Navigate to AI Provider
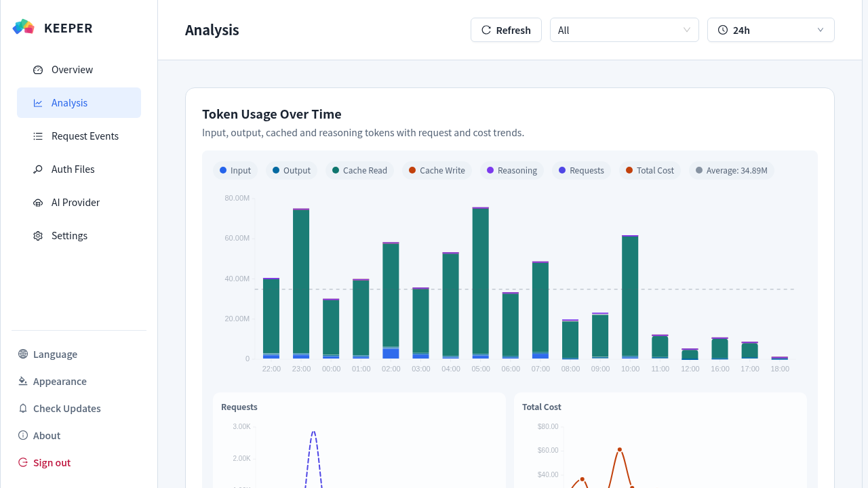The height and width of the screenshot is (488, 868). pyautogui.click(x=79, y=203)
